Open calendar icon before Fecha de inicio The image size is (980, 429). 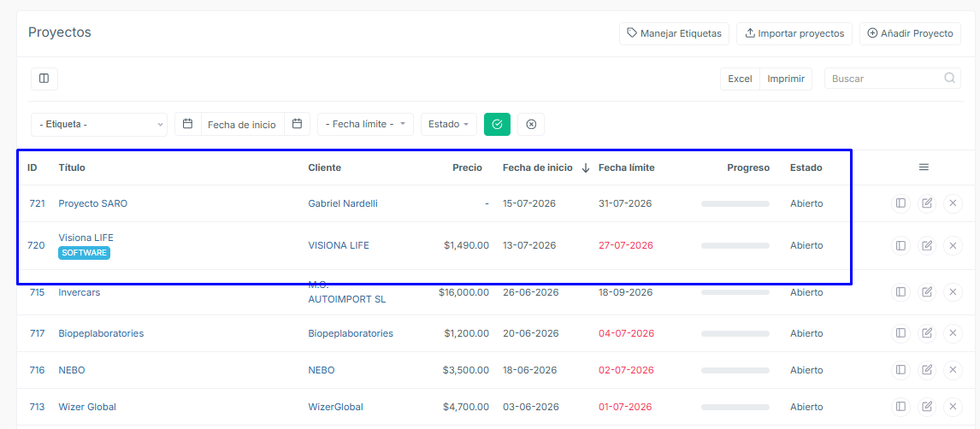point(187,124)
